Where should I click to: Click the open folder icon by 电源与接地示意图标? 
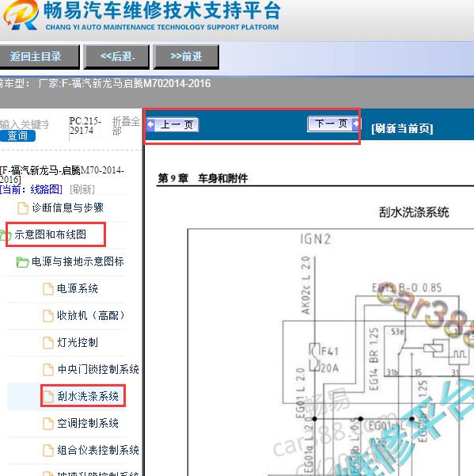coord(22,262)
